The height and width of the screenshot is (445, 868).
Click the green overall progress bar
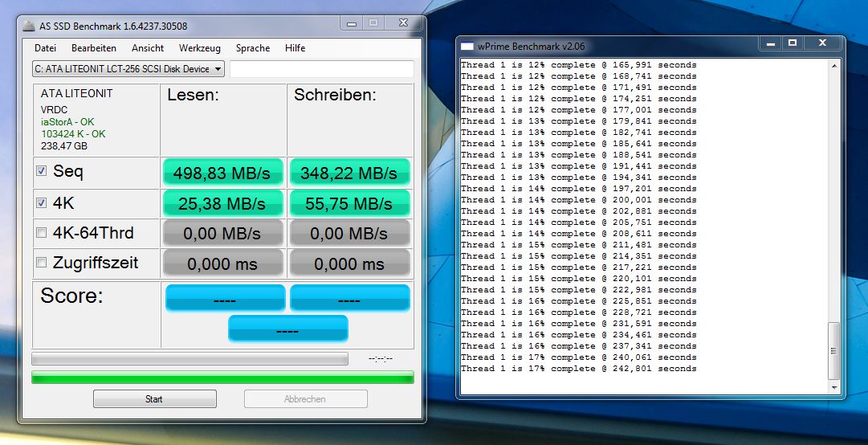click(x=222, y=378)
